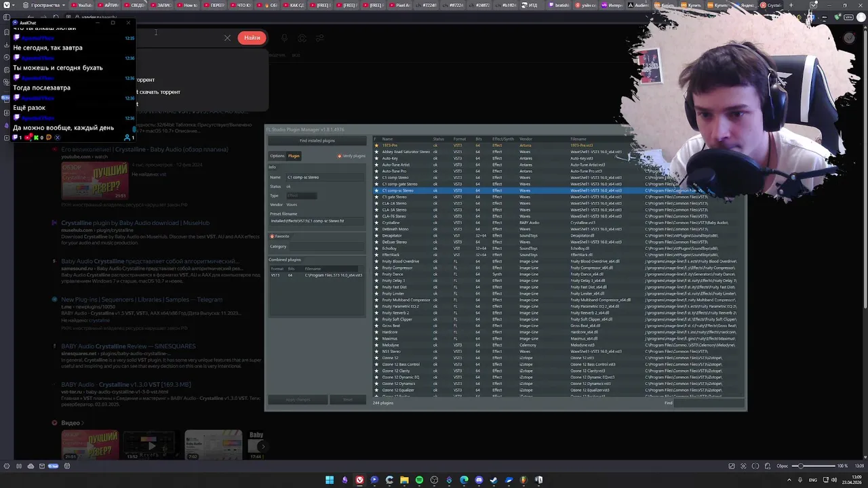Image resolution: width=868 pixels, height=488 pixels.
Task: Open Crystalline Baby Audio video thumbnail
Action: point(95,181)
